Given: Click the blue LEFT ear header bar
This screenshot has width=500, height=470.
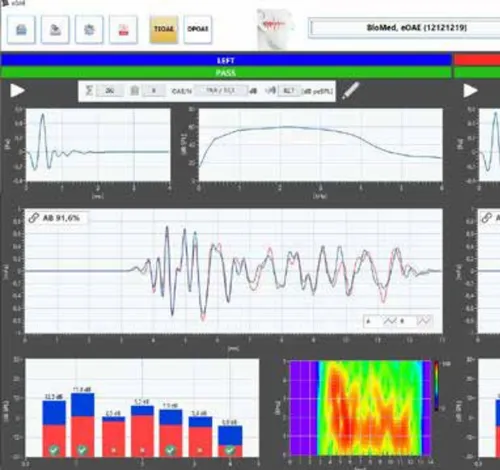Looking at the screenshot, I should 226,60.
